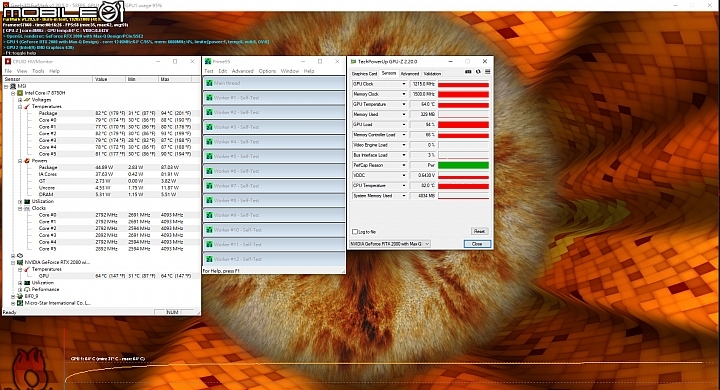Click the Worker #12 Self-Test window icon
720x390 pixels.
click(x=209, y=259)
